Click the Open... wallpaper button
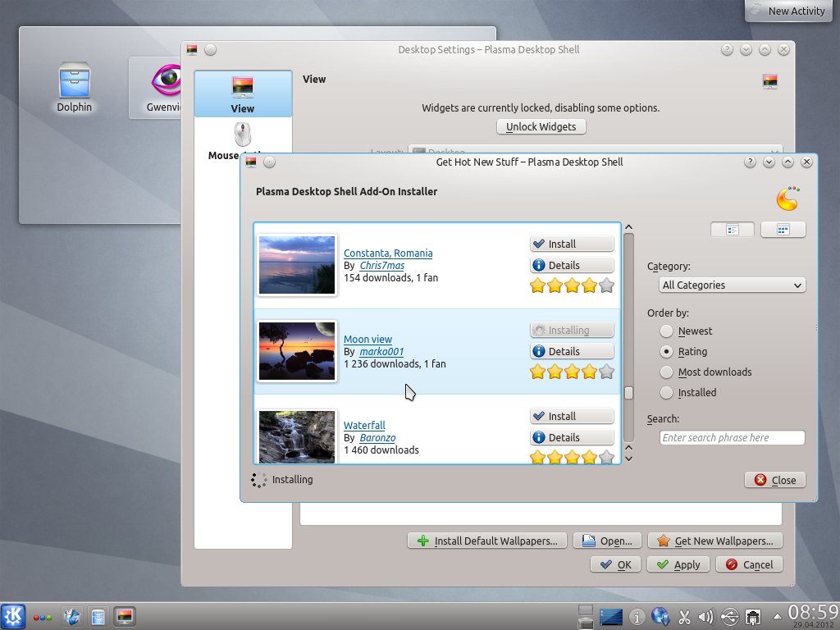Screen dimensions: 840x630 click(x=608, y=541)
